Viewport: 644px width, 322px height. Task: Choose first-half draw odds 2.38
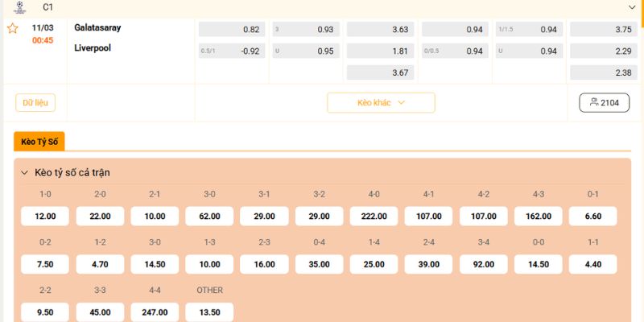click(x=604, y=72)
